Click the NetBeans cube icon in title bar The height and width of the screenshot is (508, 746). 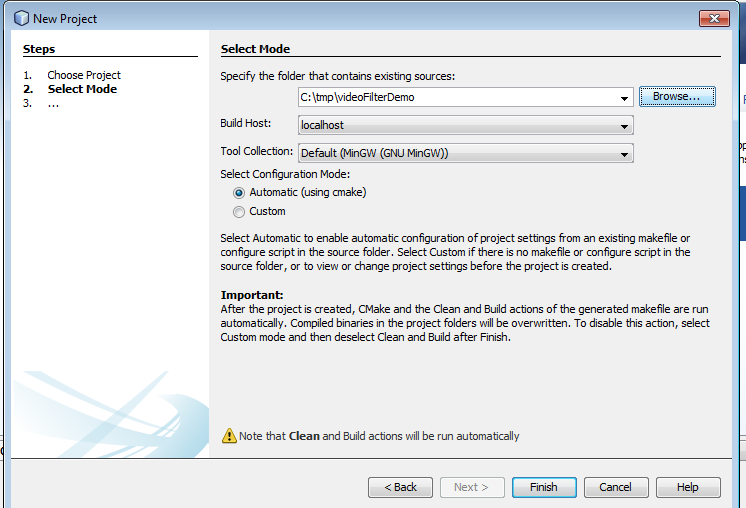click(21, 17)
